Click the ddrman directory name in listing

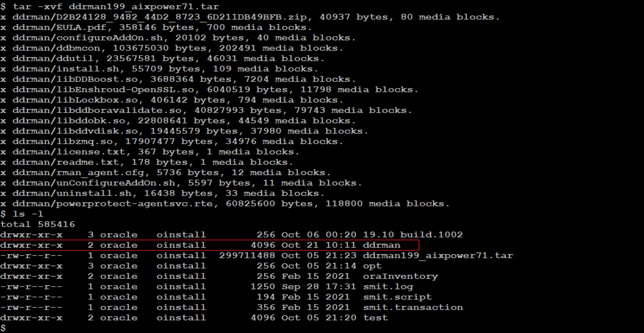pyautogui.click(x=382, y=245)
